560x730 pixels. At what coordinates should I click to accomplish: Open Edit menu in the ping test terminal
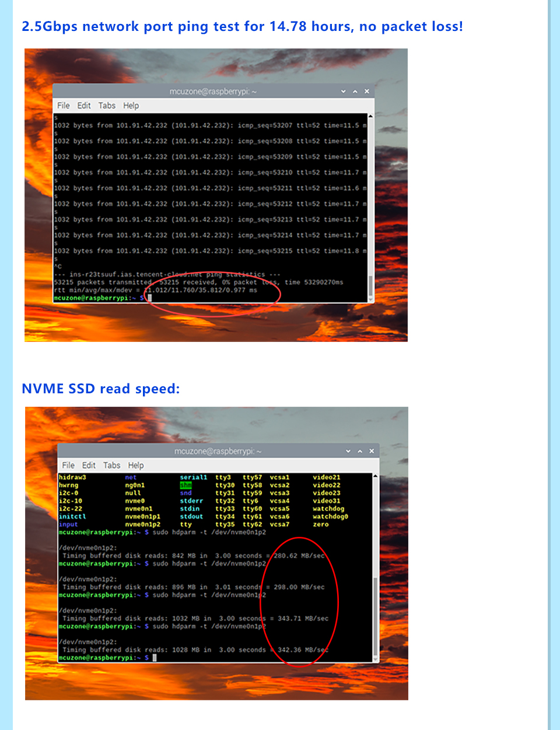tap(84, 106)
